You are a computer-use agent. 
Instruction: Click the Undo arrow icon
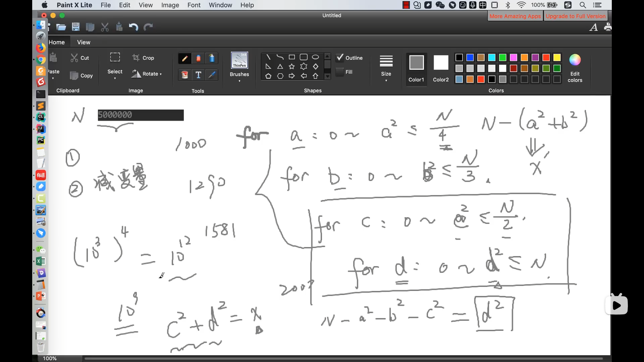tap(133, 27)
